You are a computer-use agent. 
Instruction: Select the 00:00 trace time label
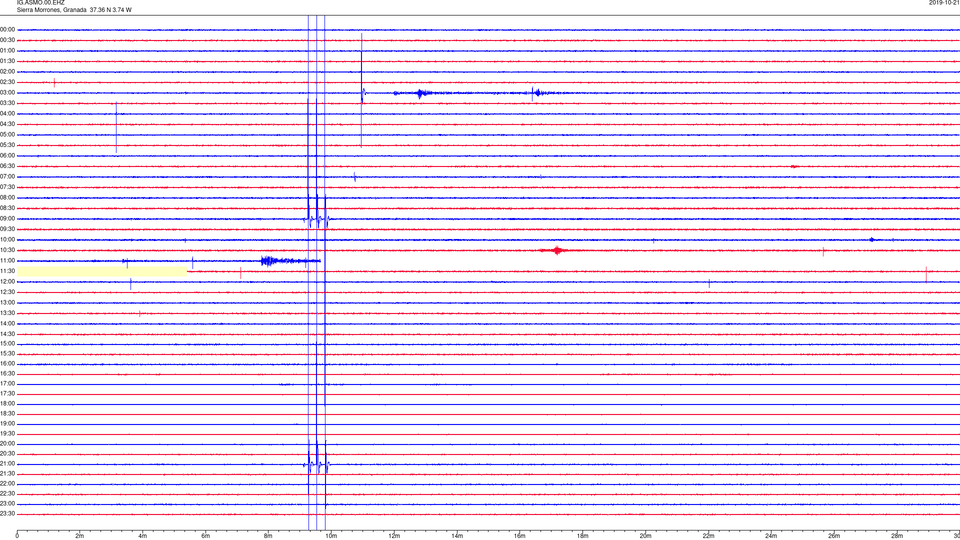[7, 29]
